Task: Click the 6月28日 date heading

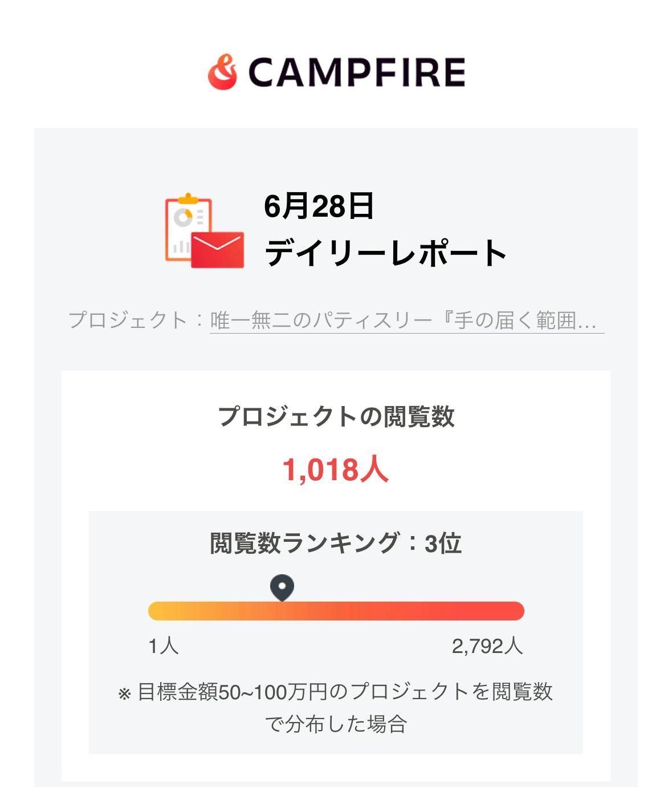Action: tap(319, 206)
